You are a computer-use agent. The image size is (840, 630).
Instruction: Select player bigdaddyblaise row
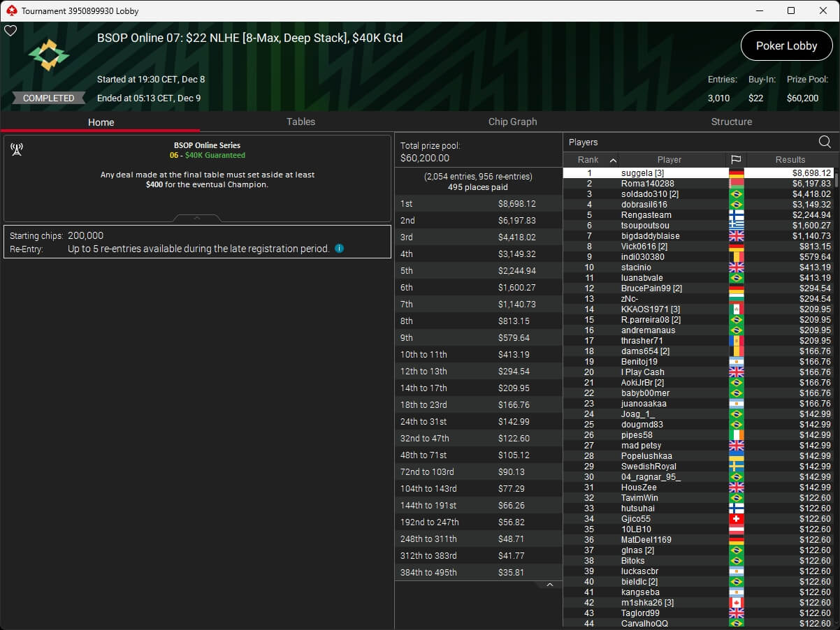click(x=650, y=236)
